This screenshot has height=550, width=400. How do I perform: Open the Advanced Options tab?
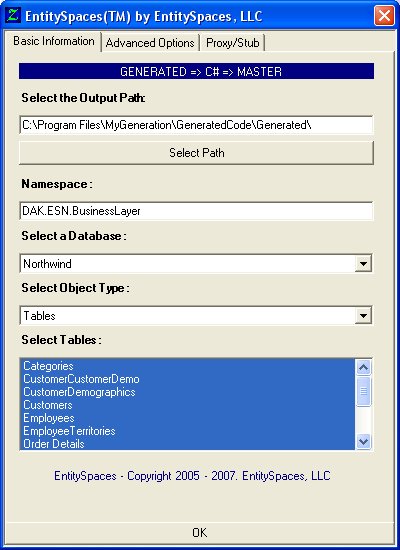point(150,43)
